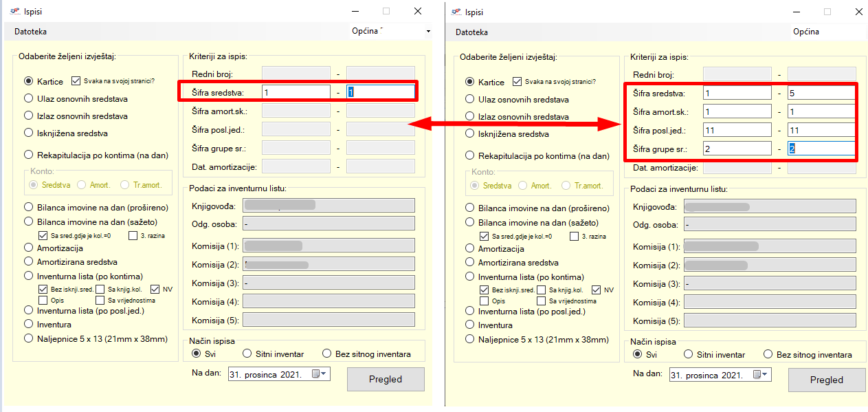Image resolution: width=868 pixels, height=412 pixels.
Task: Expand the Općina dropdown arrow in left window
Action: 428,32
